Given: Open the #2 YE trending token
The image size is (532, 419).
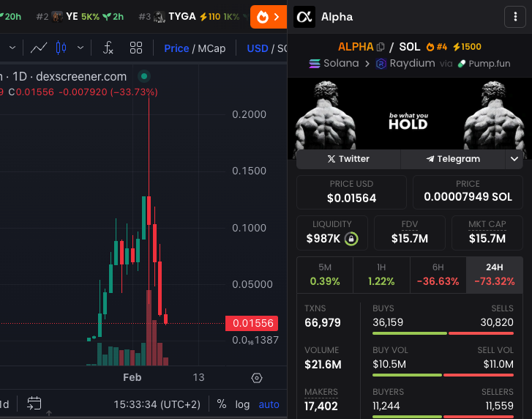Looking at the screenshot, I should (x=80, y=16).
